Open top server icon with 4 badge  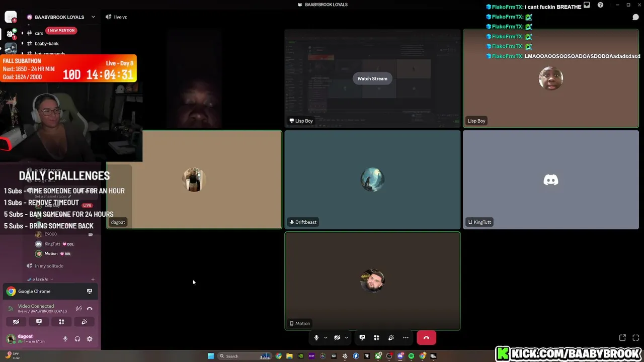(x=11, y=17)
